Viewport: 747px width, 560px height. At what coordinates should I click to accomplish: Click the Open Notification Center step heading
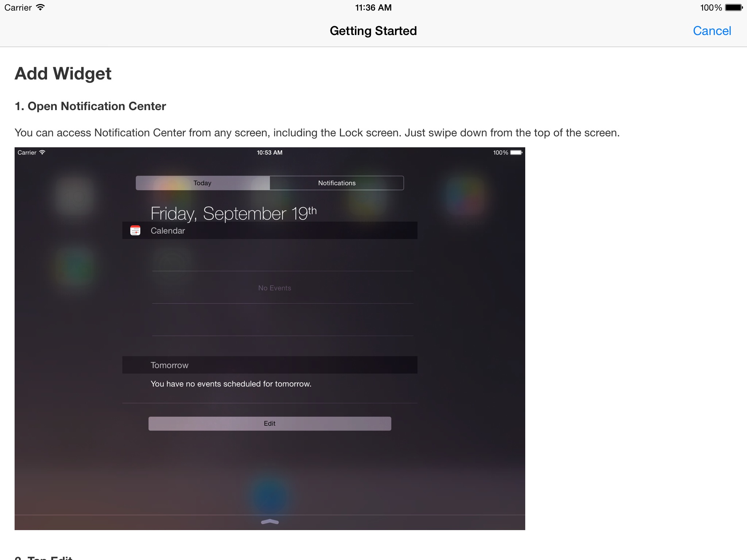(90, 106)
